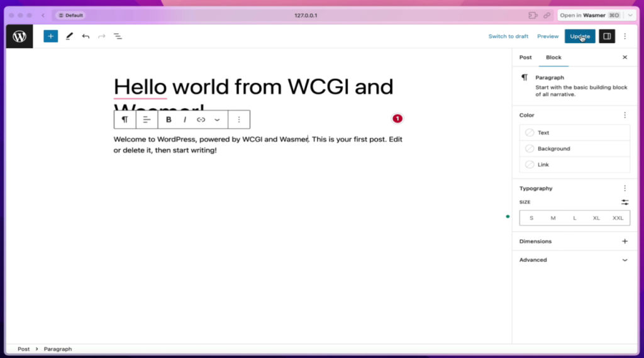
Task: Open the text alignment icon
Action: 147,119
